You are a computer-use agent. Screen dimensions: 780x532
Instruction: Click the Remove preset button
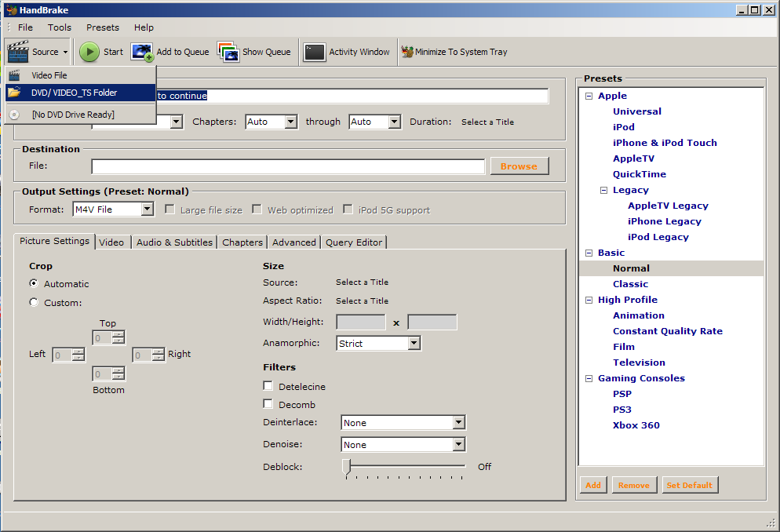[x=634, y=485]
